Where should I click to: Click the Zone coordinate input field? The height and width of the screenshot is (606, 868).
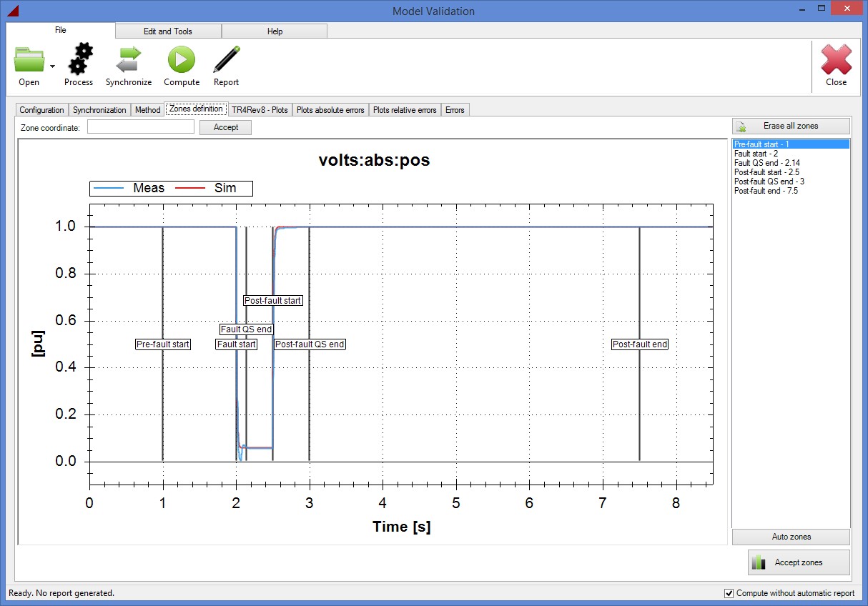141,127
